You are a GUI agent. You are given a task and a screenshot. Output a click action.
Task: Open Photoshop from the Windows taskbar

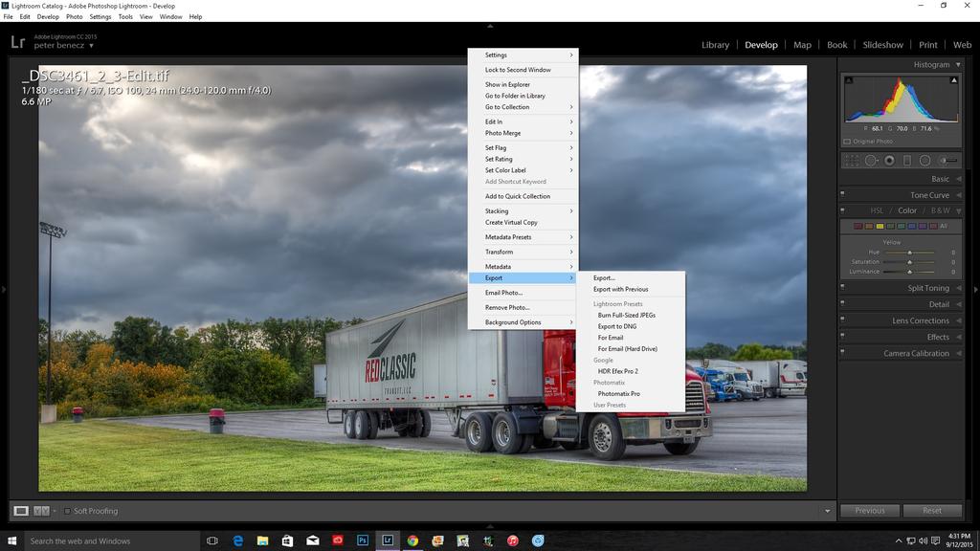[363, 540]
